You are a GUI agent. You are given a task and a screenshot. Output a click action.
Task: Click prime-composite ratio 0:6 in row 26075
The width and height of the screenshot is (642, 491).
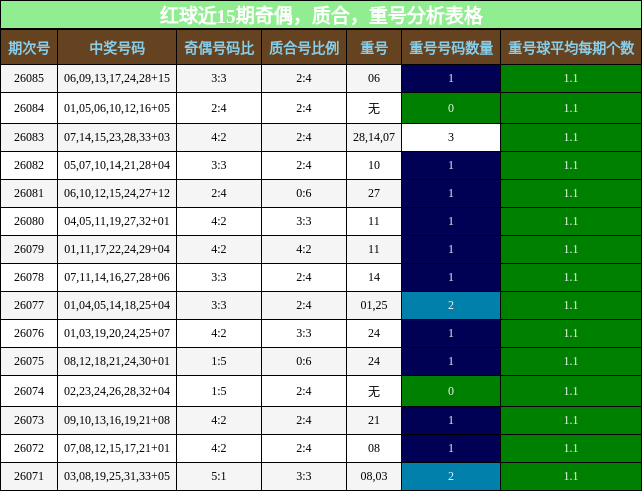(x=304, y=361)
